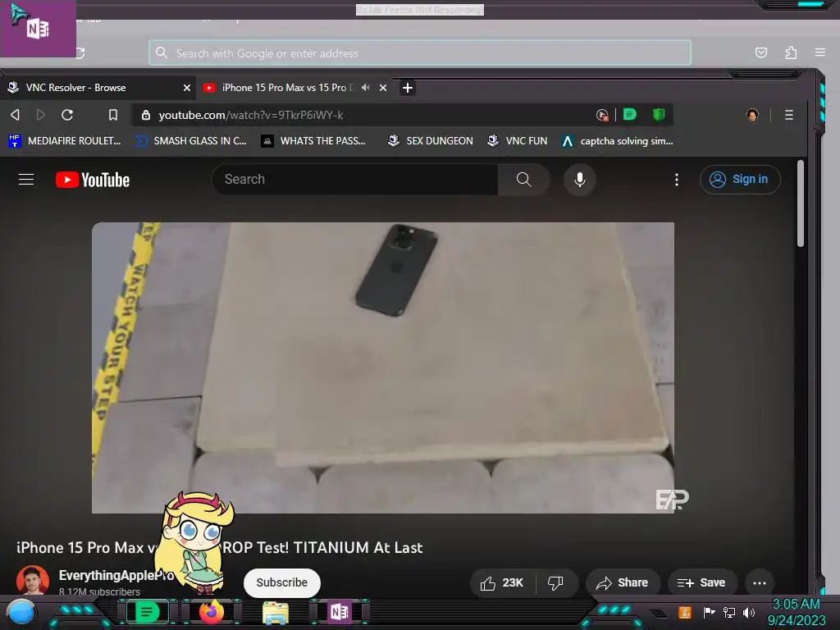This screenshot has width=840, height=630.
Task: Click the background Firefox search address field
Action: 419,53
